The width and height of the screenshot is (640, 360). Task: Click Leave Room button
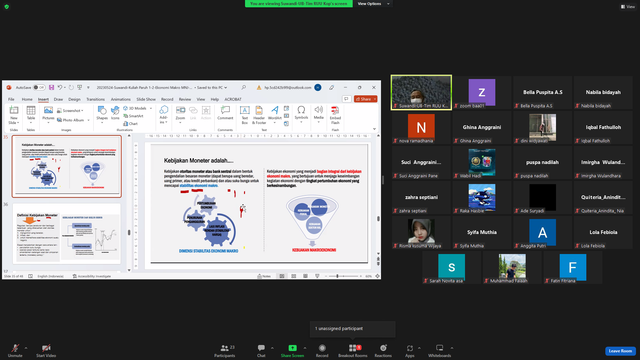coord(620,351)
